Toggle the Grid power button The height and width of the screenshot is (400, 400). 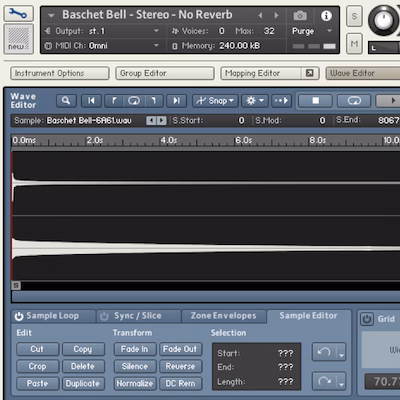pos(367,319)
